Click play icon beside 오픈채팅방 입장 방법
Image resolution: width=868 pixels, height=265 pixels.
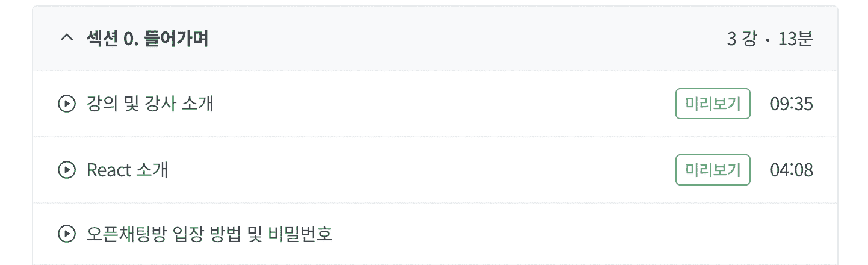[x=66, y=234]
